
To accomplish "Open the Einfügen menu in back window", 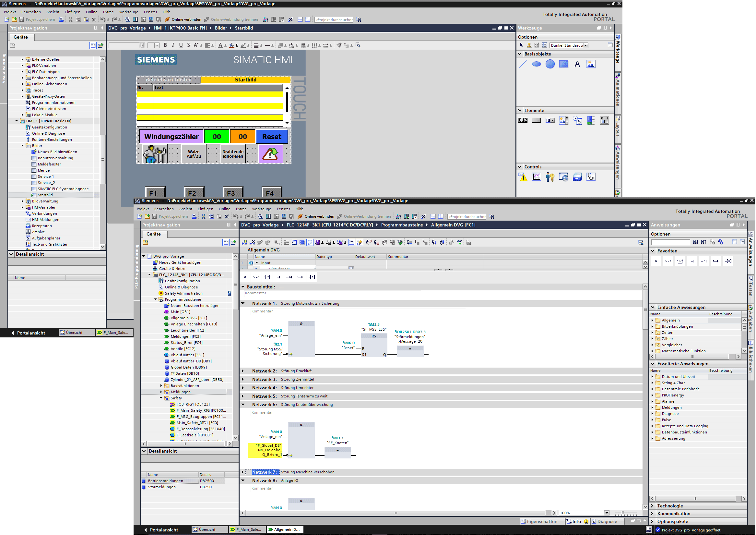I will point(72,12).
